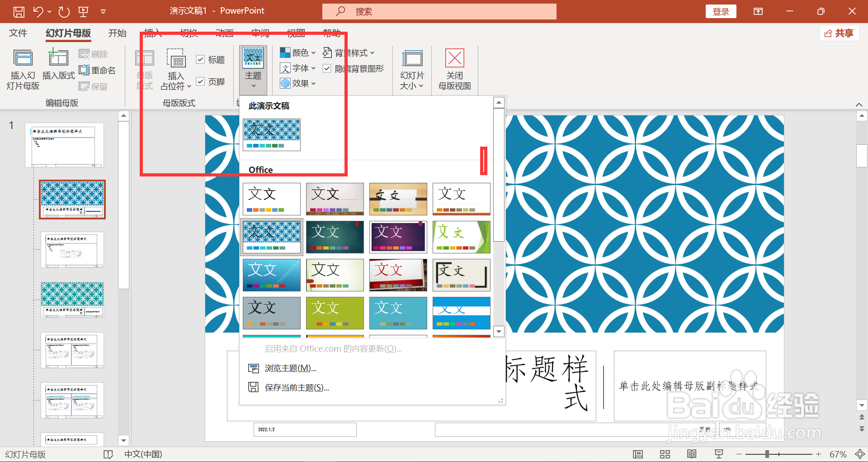Start slideshow from beginning icon
The height and width of the screenshot is (462, 868).
[83, 12]
